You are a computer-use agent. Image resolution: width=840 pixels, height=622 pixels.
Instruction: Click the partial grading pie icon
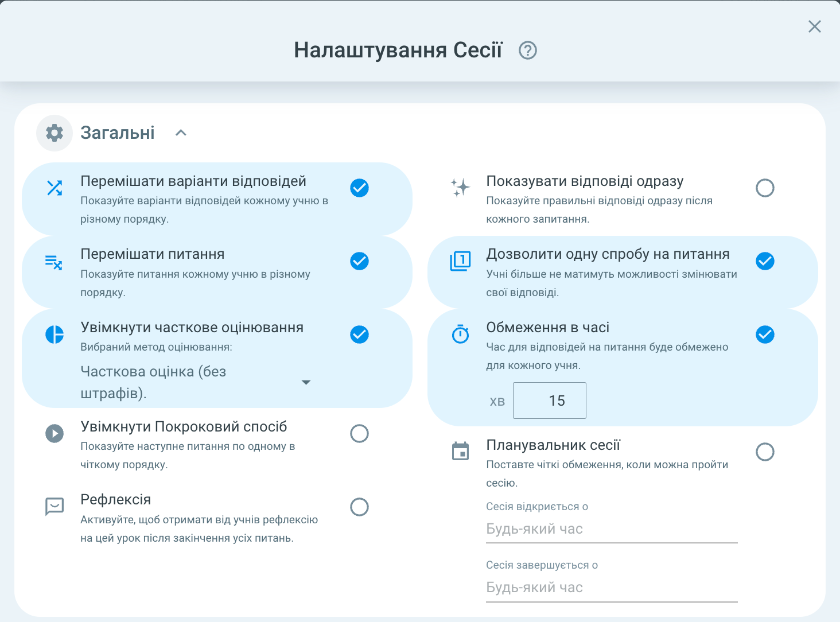click(x=55, y=334)
